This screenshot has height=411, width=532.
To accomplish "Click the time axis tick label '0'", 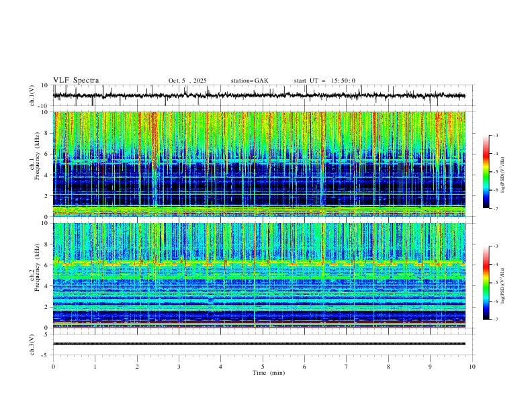I will 53,367.
